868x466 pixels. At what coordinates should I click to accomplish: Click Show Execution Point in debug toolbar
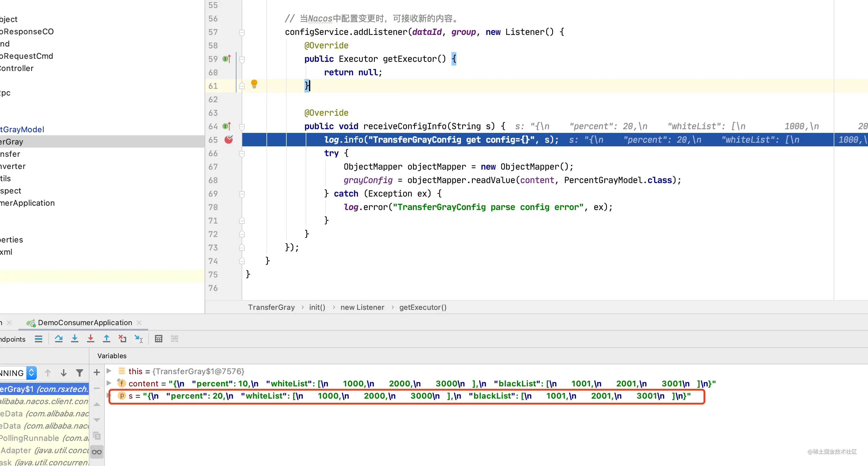point(39,339)
